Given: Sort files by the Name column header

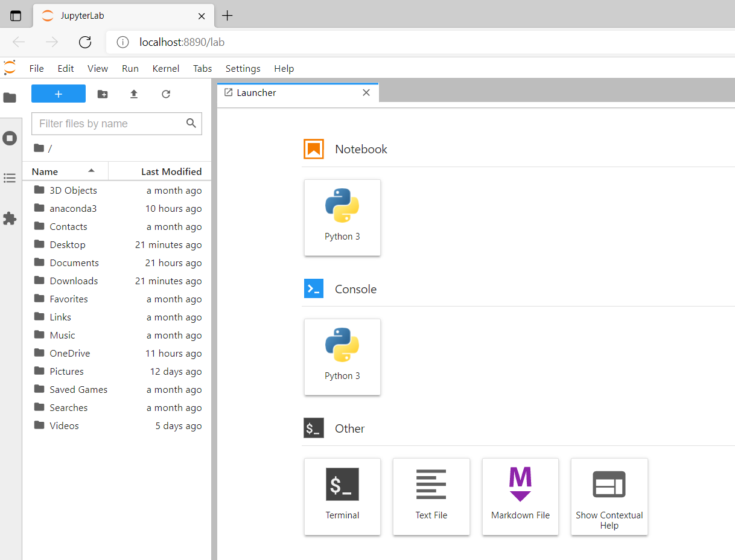Looking at the screenshot, I should coord(65,171).
